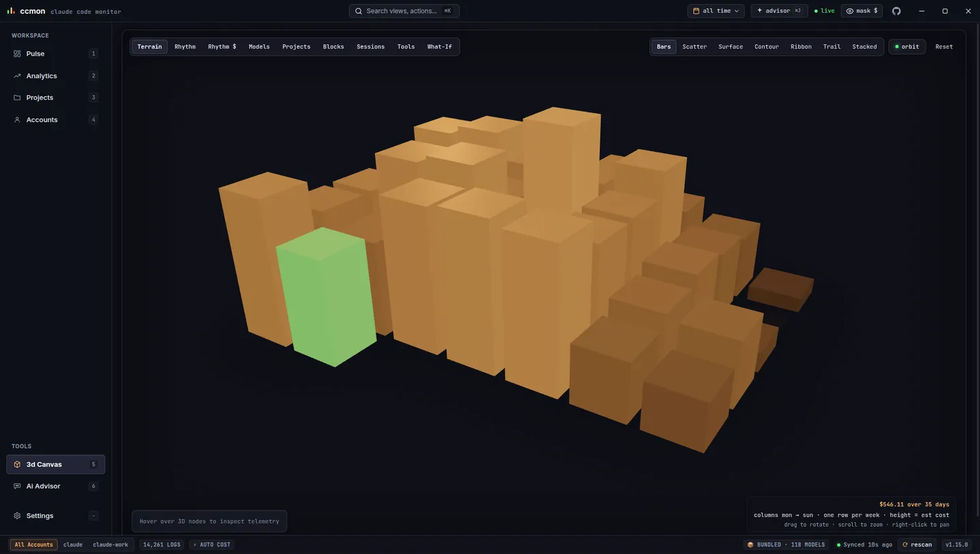
Task: Open the Models tab
Action: (x=259, y=47)
